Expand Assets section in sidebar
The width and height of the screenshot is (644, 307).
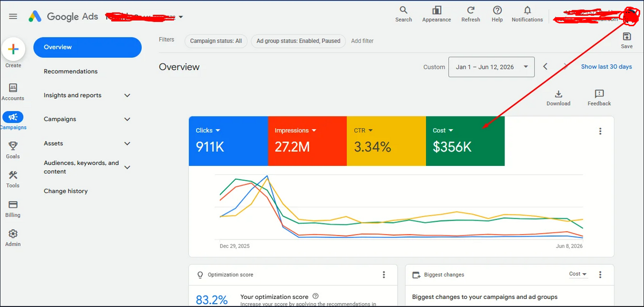pyautogui.click(x=127, y=143)
